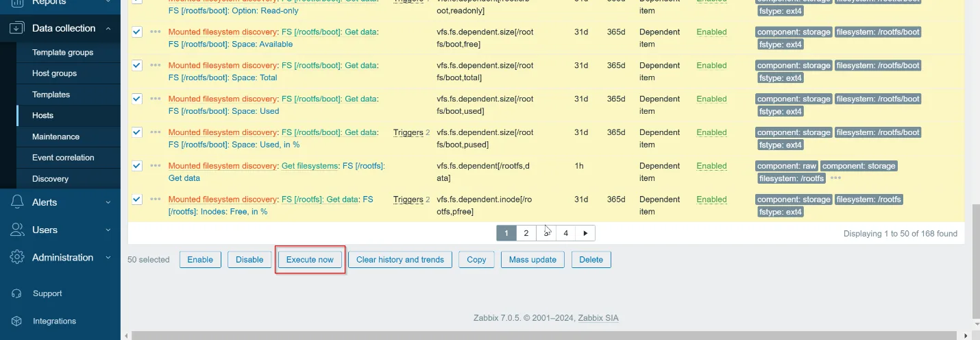The height and width of the screenshot is (340, 980).
Task: Click the Disable button
Action: click(x=249, y=260)
